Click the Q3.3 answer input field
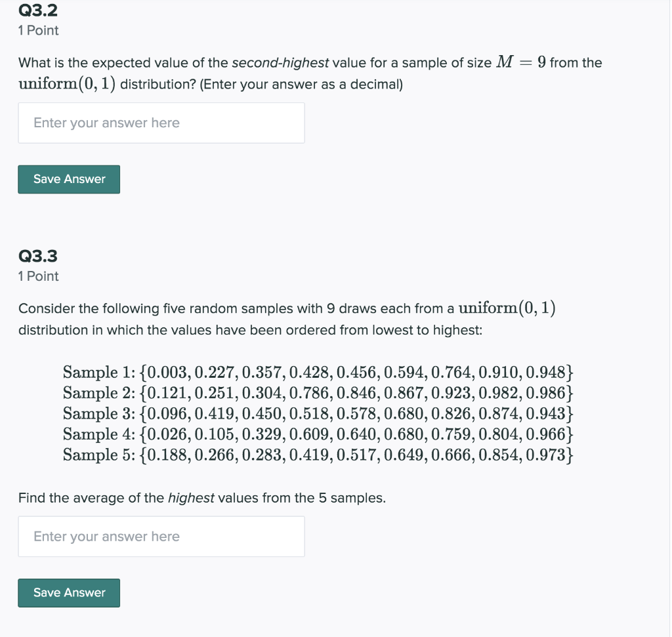This screenshot has height=637, width=672. point(161,536)
